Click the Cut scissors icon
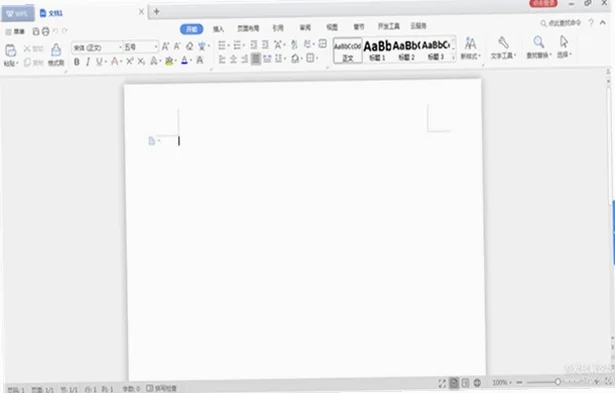Image resolution: width=615 pixels, height=393 pixels. tap(27, 49)
